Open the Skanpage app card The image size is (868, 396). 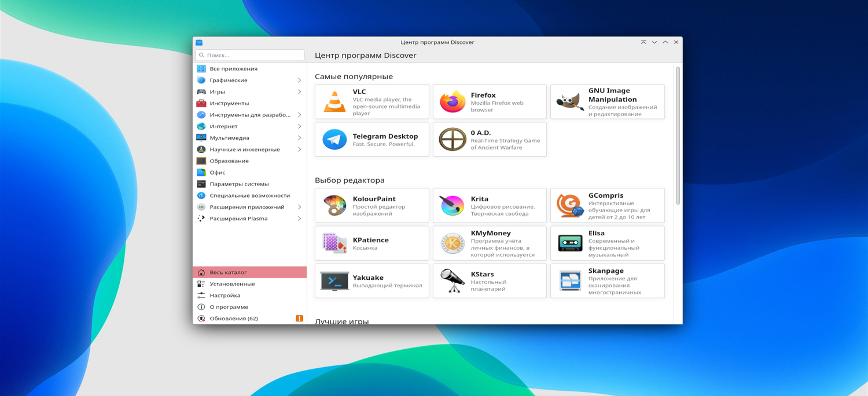[608, 281]
